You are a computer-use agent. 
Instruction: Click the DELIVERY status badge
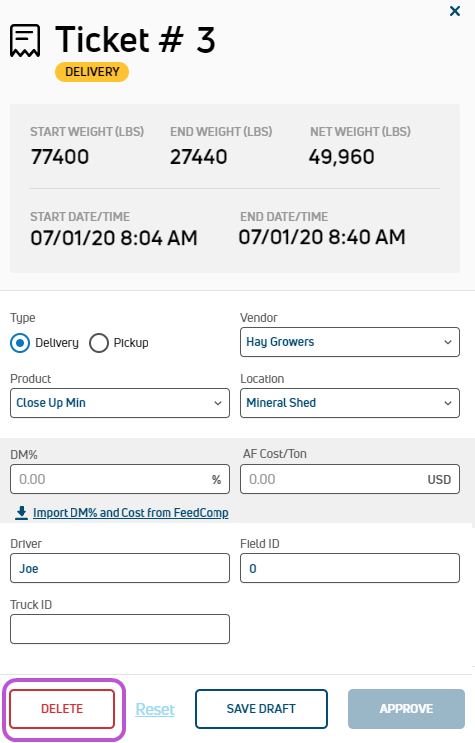(x=92, y=72)
